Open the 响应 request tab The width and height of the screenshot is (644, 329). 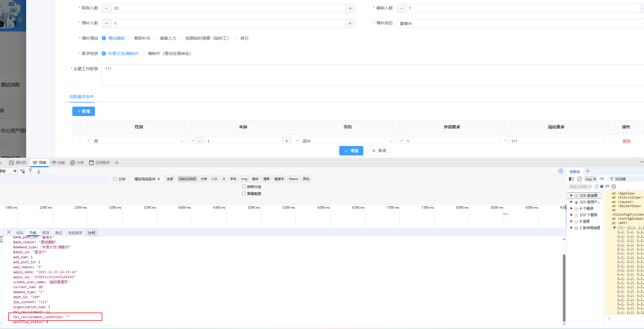click(59, 233)
